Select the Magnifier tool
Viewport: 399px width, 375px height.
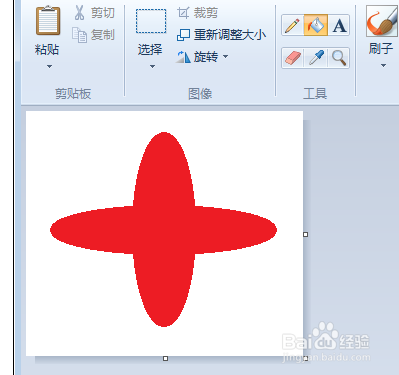339,58
